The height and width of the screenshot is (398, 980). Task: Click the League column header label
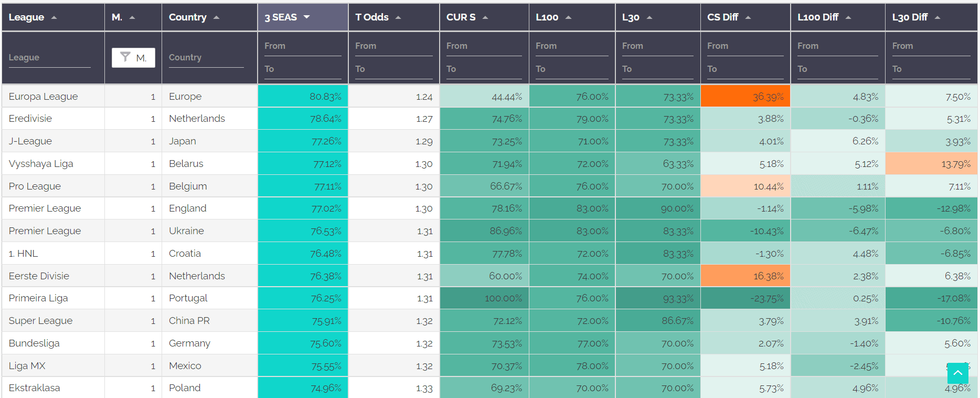[26, 17]
